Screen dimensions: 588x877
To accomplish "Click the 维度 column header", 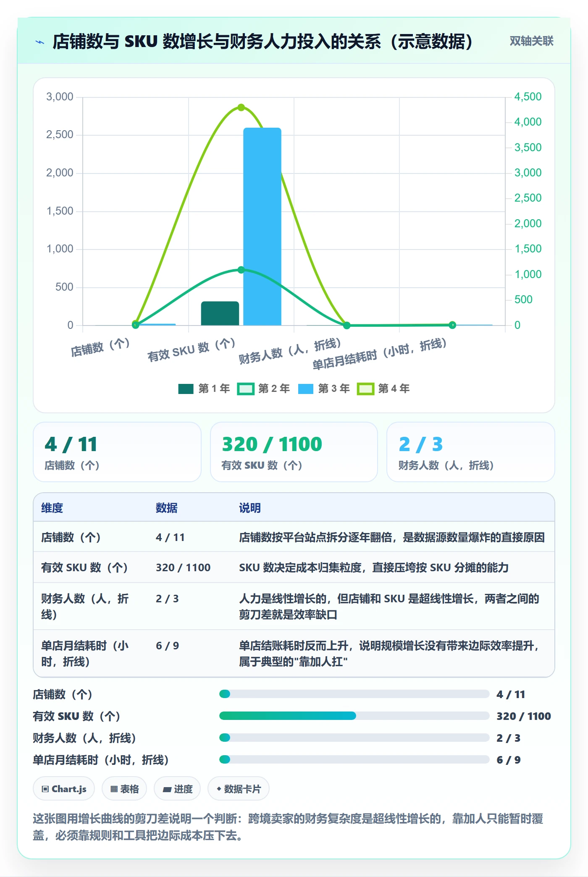I will click(x=52, y=508).
